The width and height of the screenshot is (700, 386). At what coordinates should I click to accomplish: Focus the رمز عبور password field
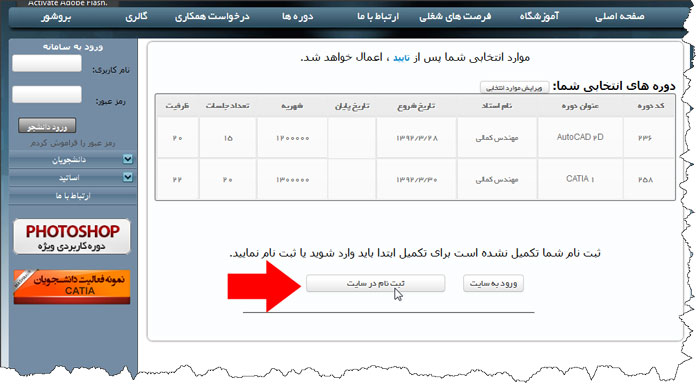(x=47, y=95)
